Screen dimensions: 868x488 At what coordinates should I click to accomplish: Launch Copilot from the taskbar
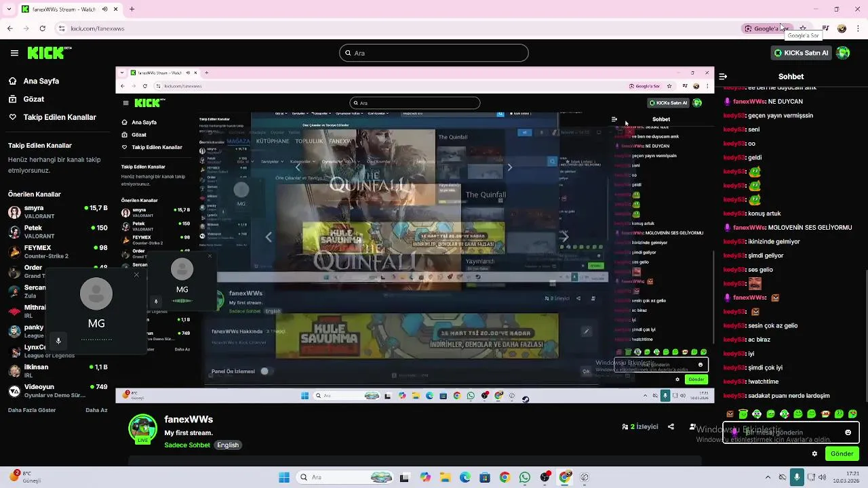(x=425, y=477)
